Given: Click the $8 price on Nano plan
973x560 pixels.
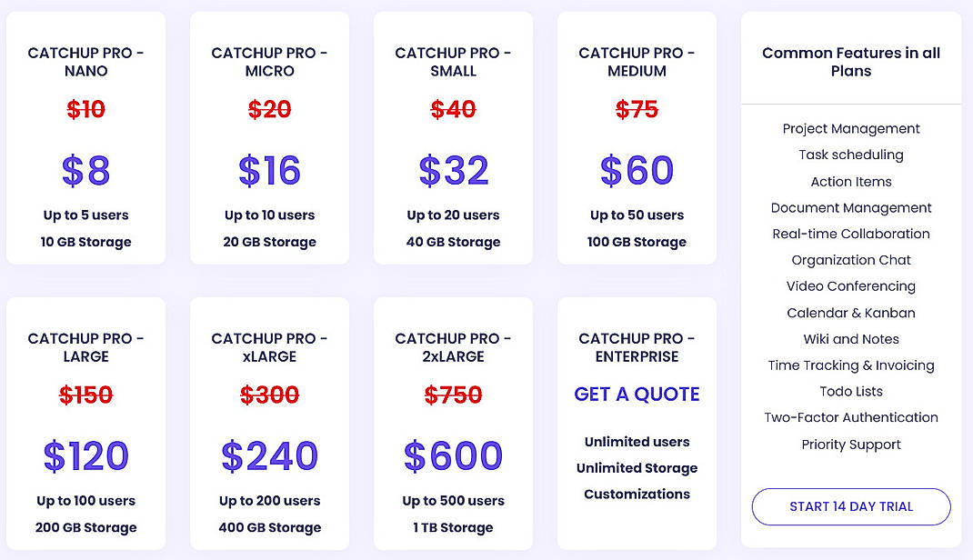Looking at the screenshot, I should pyautogui.click(x=85, y=172).
